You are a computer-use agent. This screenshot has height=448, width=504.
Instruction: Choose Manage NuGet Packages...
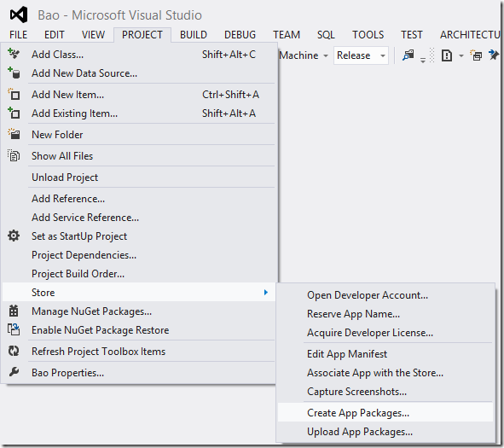(139, 311)
